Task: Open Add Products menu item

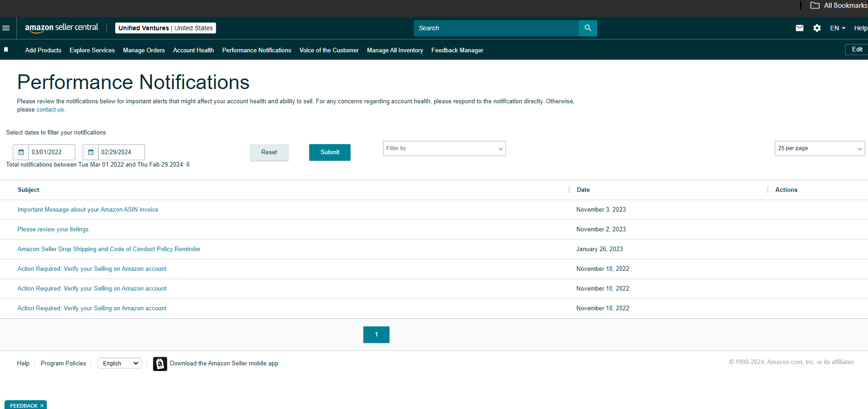Action: pos(43,50)
